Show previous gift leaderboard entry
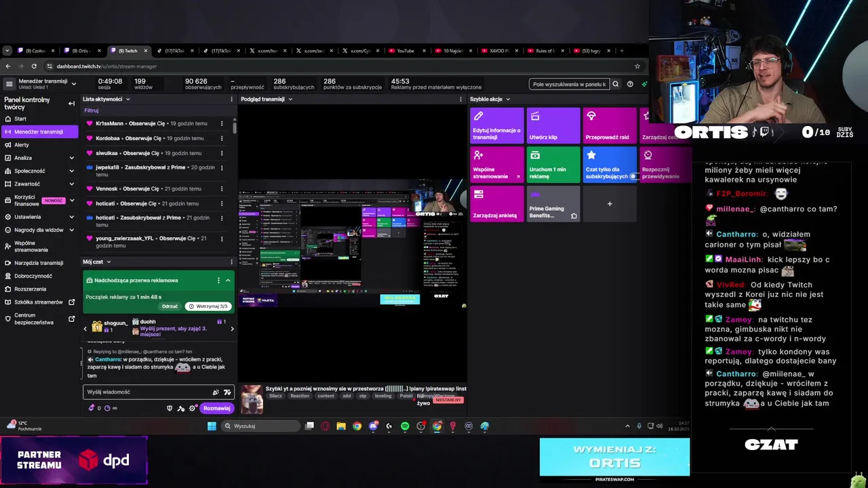The width and height of the screenshot is (868, 488). (85, 329)
